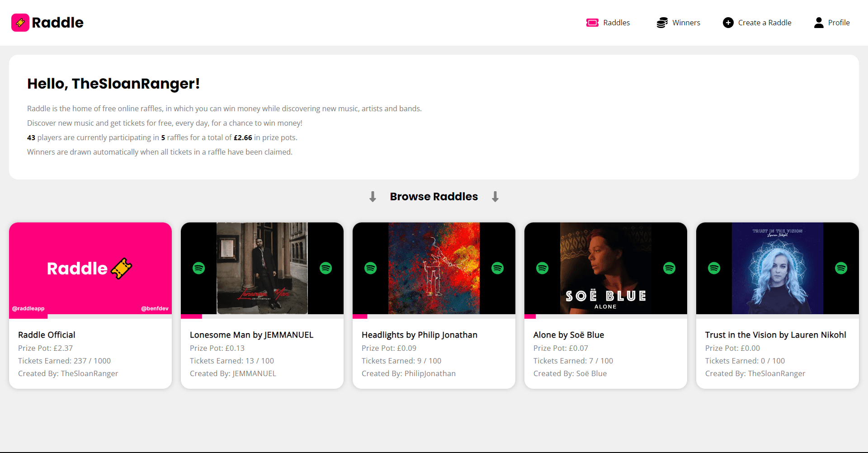Open the Winners menu item
Viewport: 868px width, 453px height.
tap(686, 23)
